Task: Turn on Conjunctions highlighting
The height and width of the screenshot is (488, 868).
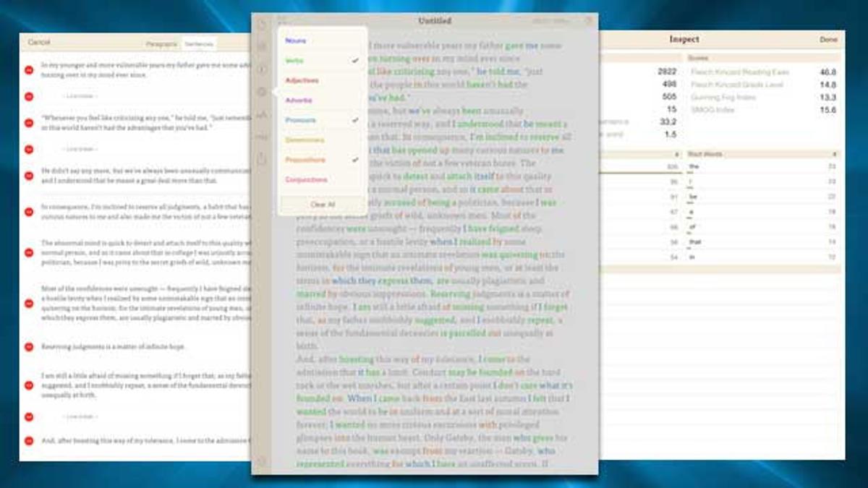Action: [x=323, y=179]
